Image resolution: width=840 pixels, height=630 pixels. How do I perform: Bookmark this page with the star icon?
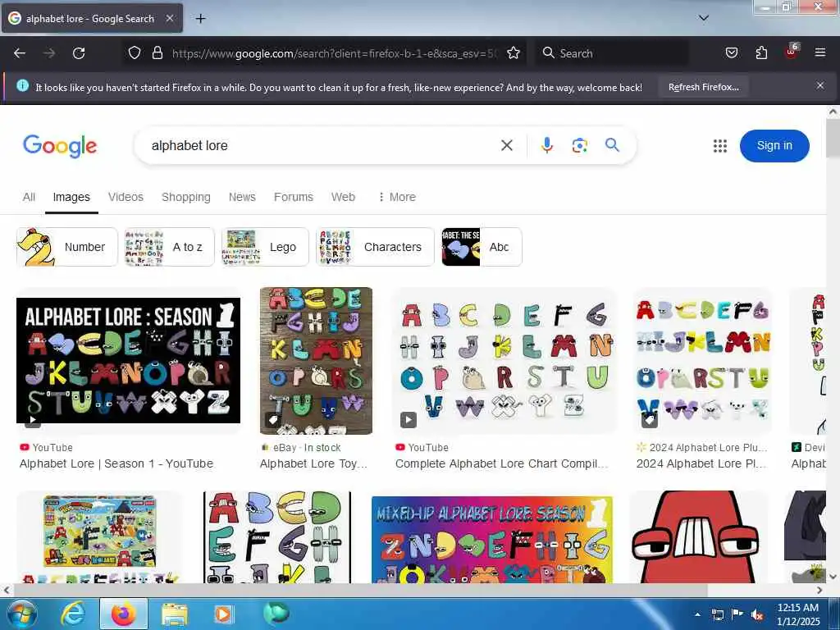514,52
